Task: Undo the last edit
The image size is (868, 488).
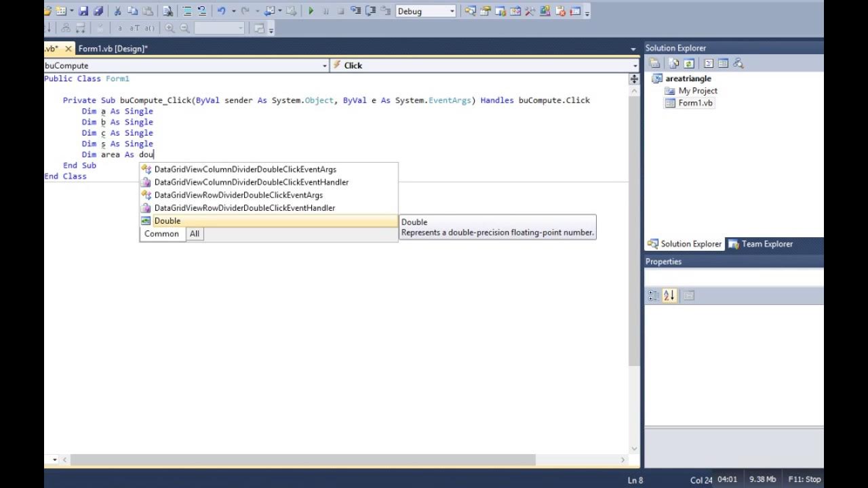Action: [221, 11]
